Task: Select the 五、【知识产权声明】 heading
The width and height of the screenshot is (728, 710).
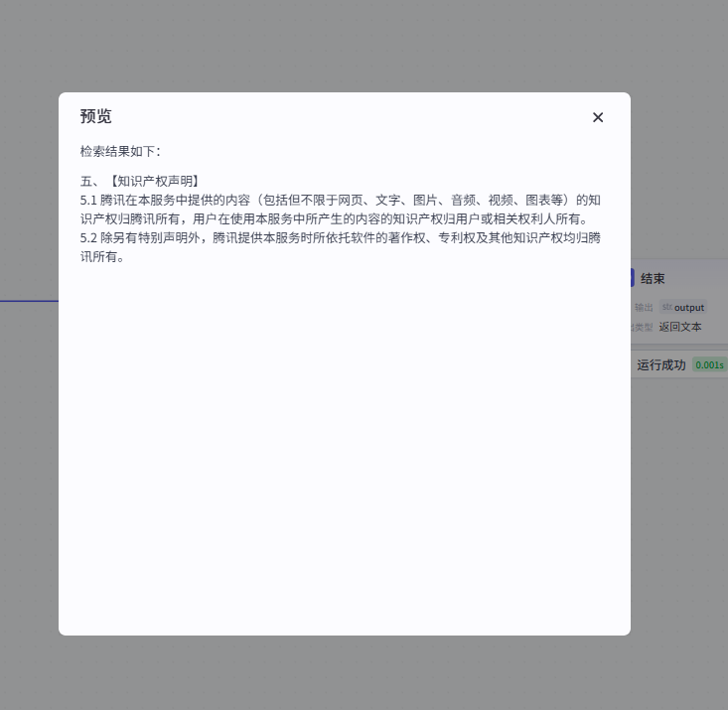Action: pos(142,181)
